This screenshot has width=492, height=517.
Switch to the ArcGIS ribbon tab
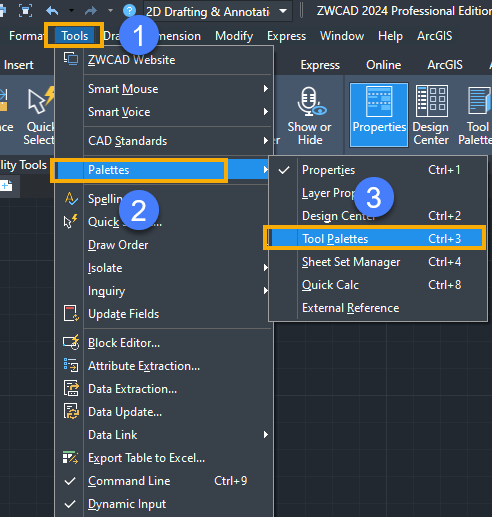[x=445, y=65]
